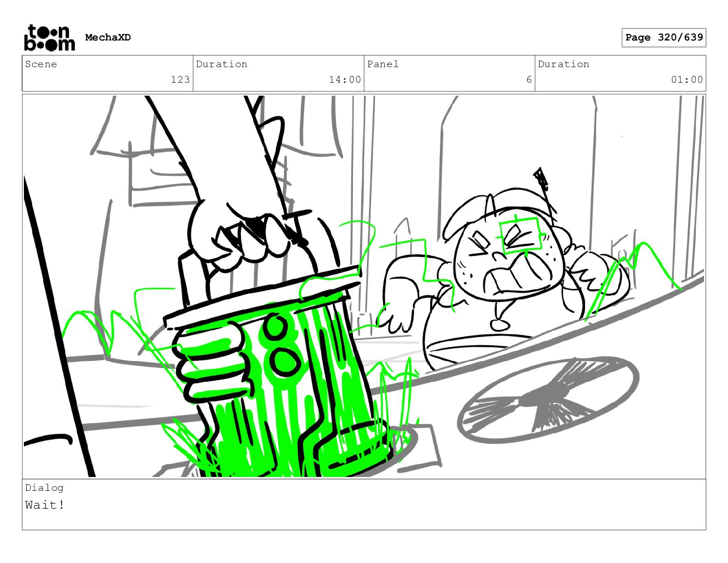Select the panel Duration label beside 01:00
The image size is (728, 563).
(563, 64)
